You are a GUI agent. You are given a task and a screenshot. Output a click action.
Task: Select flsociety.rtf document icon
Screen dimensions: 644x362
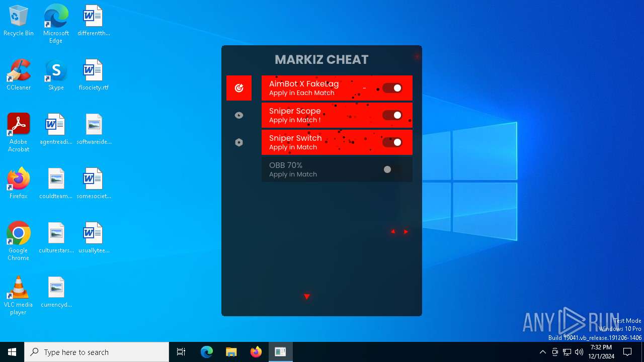tap(94, 75)
